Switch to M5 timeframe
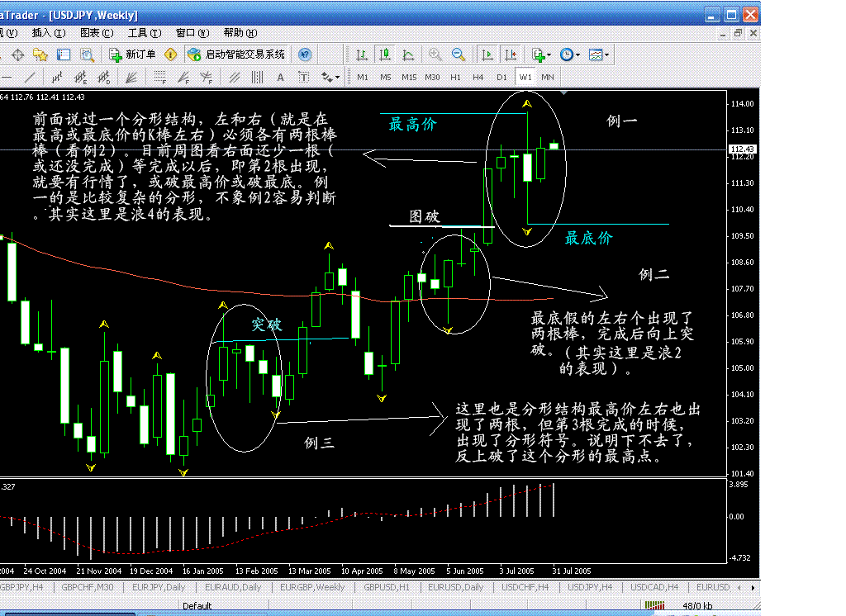The image size is (846, 616). click(385, 77)
